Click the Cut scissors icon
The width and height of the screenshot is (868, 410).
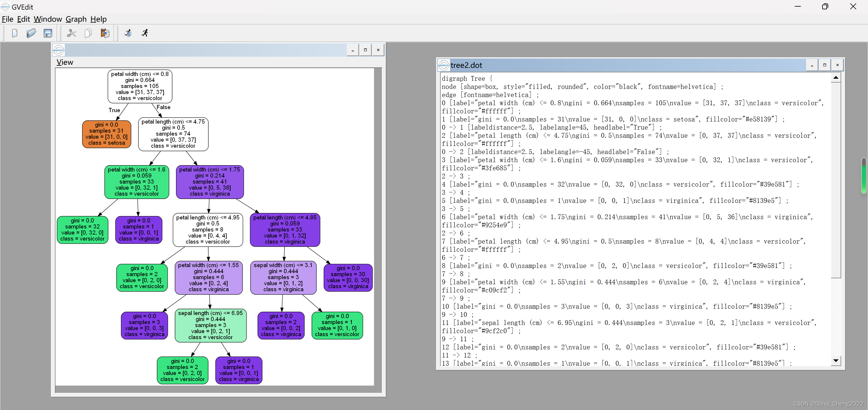[71, 33]
